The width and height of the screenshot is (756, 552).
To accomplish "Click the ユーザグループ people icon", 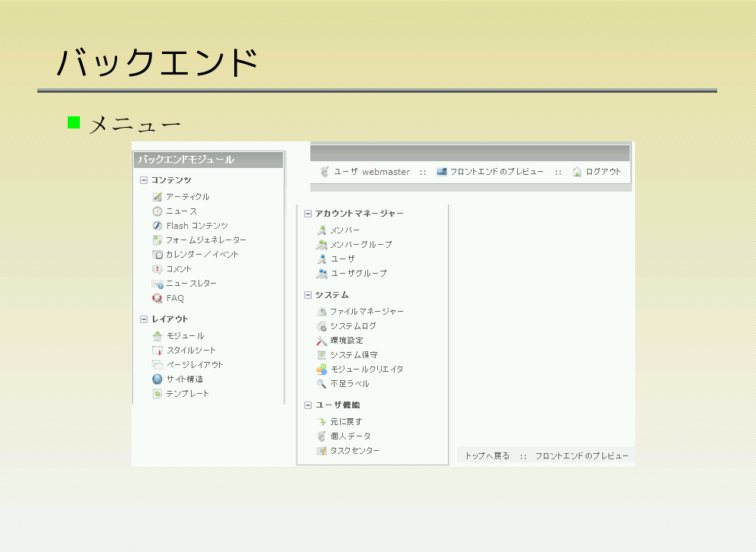I will tap(322, 274).
